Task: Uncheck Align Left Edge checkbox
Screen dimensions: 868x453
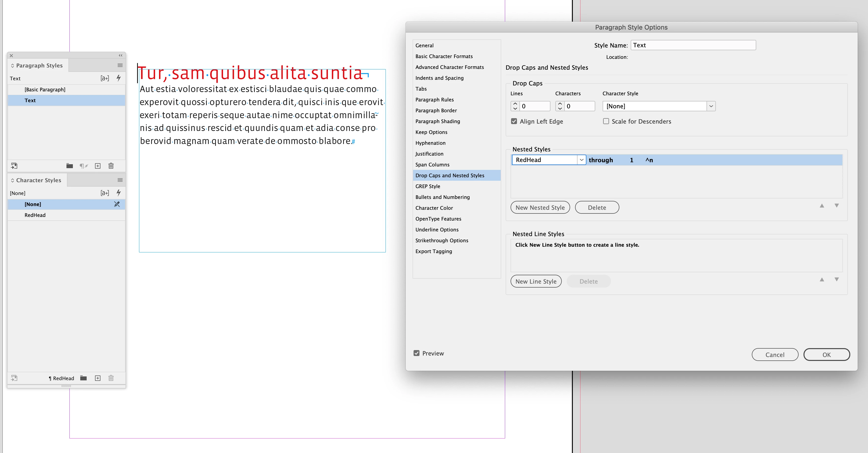Action: 514,121
